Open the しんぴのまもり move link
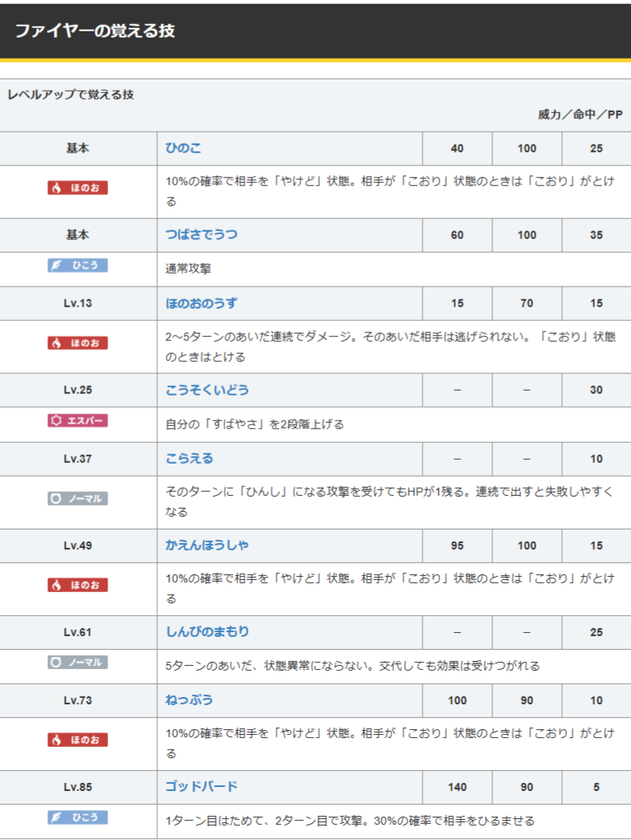The height and width of the screenshot is (840, 631). [x=207, y=632]
